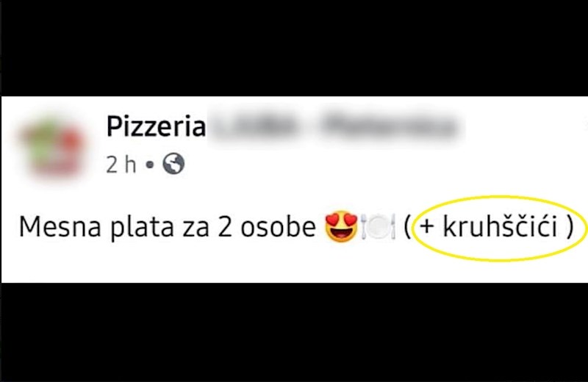Select the word "Mesna" in the post
This screenshot has width=588, height=382.
coord(60,227)
